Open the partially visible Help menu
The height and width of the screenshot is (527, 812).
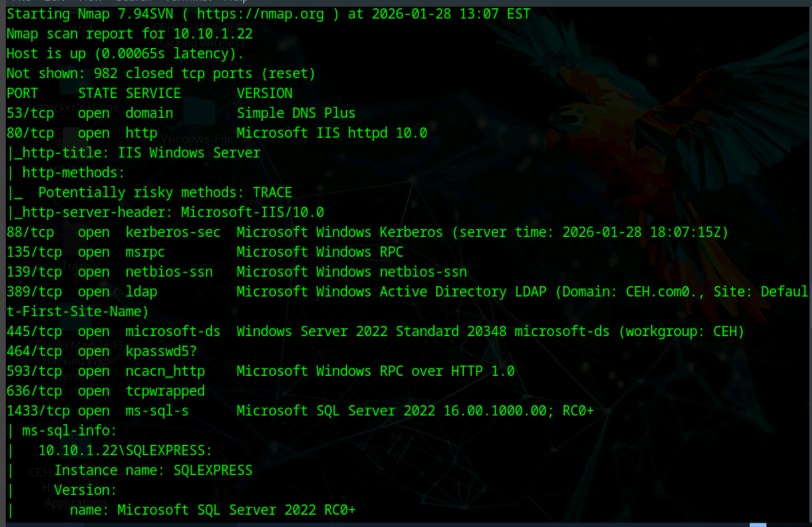[x=236, y=1]
